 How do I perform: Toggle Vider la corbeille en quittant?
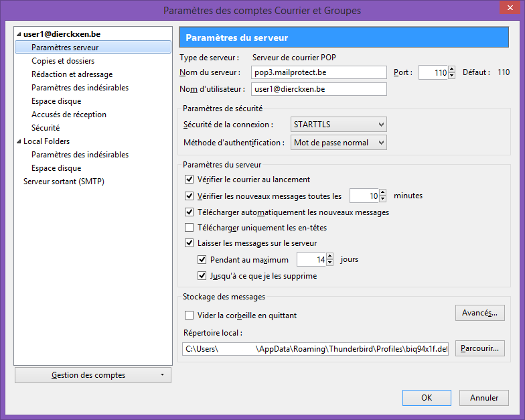point(190,316)
